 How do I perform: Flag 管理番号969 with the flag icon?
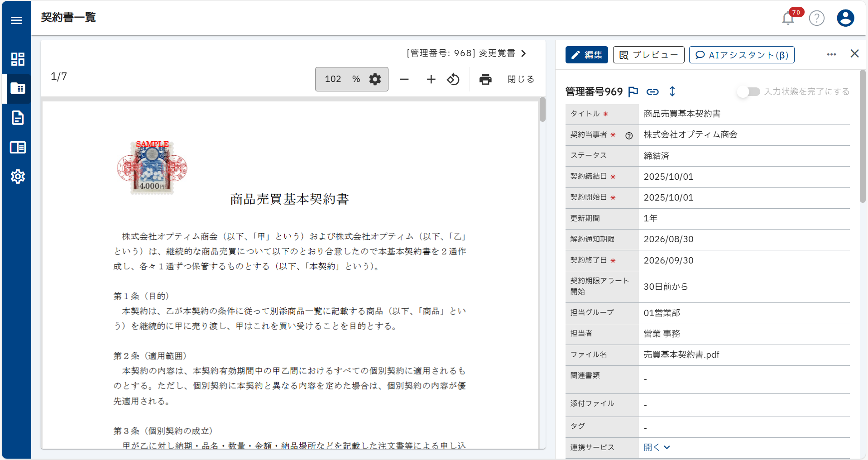tap(633, 91)
